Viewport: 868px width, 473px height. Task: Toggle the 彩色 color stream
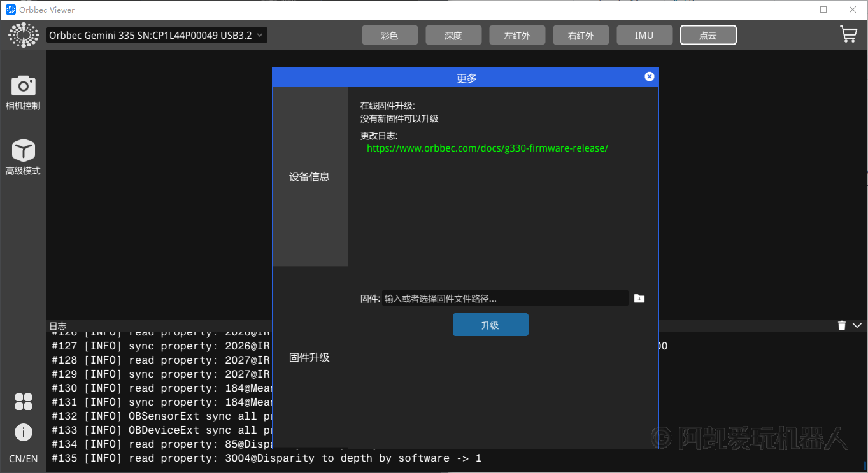pyautogui.click(x=390, y=35)
